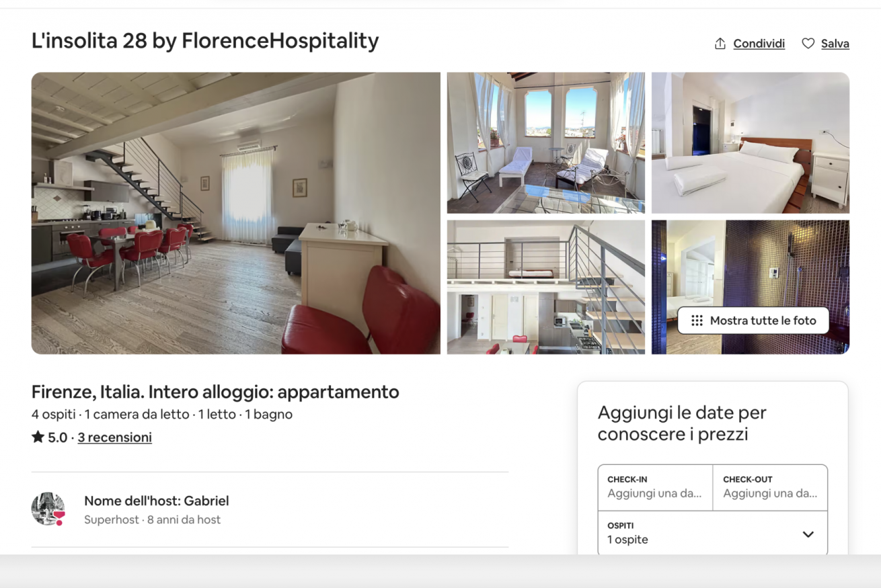Viewport: 881px width, 588px height.
Task: Open the 3 recensioni reviews link
Action: (x=115, y=437)
